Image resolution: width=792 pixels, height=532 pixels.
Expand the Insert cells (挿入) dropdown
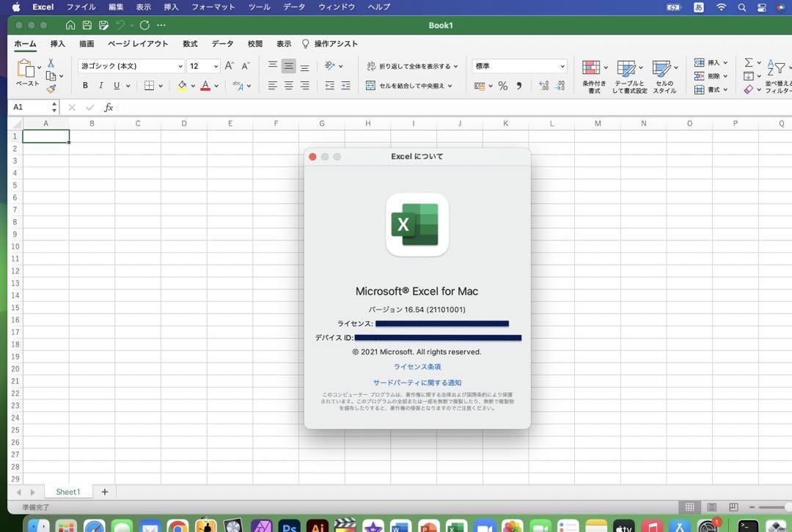coord(725,62)
